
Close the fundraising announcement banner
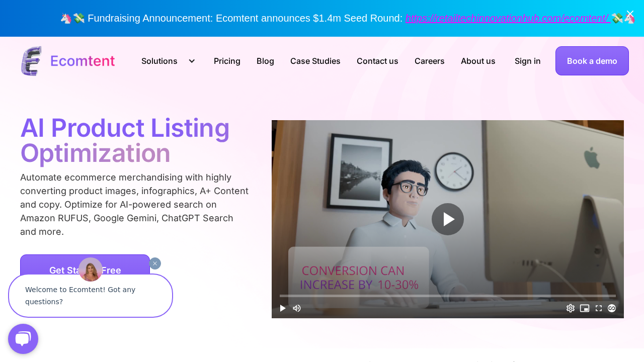tap(630, 14)
